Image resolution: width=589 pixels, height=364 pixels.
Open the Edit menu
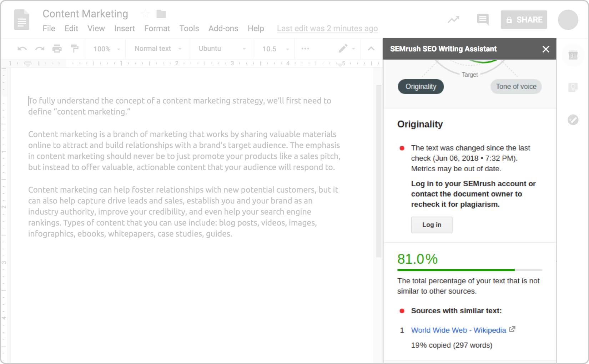(71, 29)
